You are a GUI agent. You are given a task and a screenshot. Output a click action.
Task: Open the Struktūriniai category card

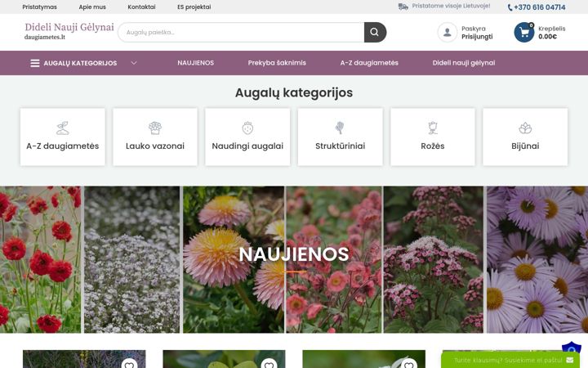click(x=340, y=137)
